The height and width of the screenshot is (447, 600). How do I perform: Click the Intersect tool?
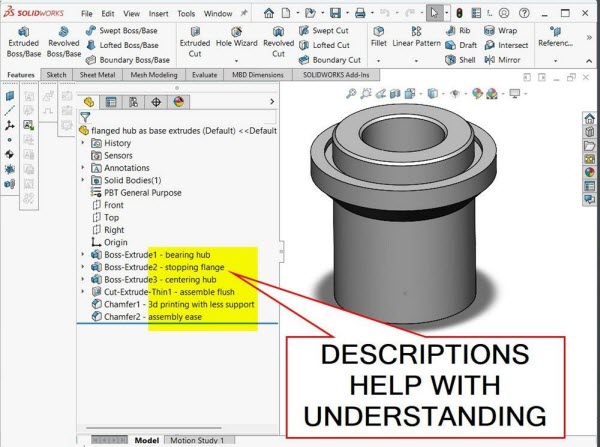coord(506,45)
